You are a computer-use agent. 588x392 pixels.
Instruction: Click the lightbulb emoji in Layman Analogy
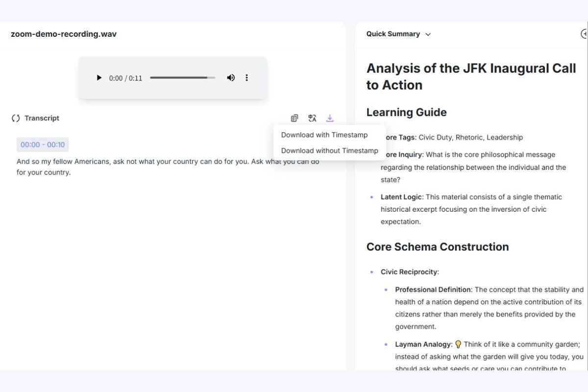click(x=458, y=344)
